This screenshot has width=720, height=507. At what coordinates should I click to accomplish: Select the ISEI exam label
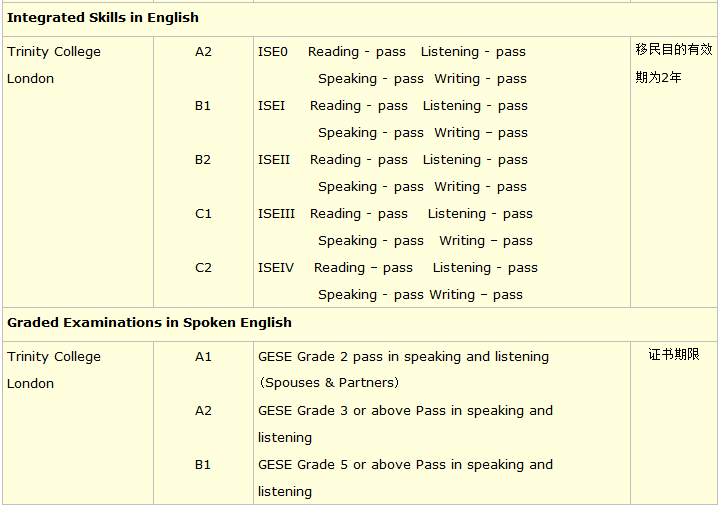click(271, 106)
